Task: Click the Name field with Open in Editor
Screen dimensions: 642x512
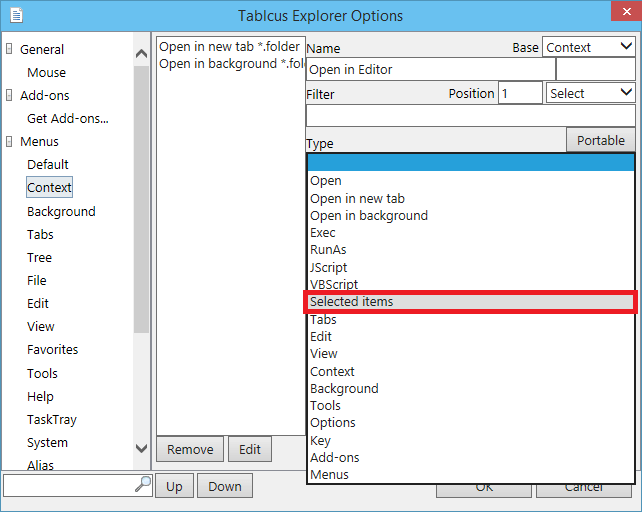Action: pyautogui.click(x=431, y=69)
